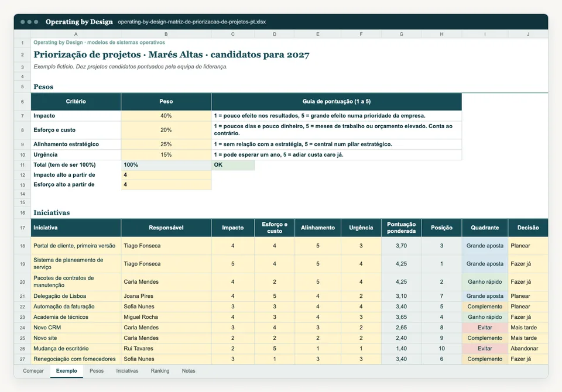The height and width of the screenshot is (392, 562).
Task: Click 'Abandonar' decision for Mudança de escritório
Action: pyautogui.click(x=528, y=348)
